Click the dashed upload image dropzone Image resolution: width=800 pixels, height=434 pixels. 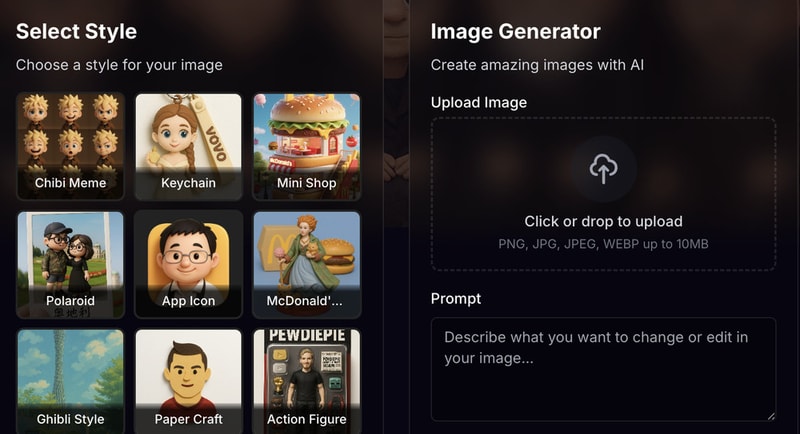coord(604,194)
